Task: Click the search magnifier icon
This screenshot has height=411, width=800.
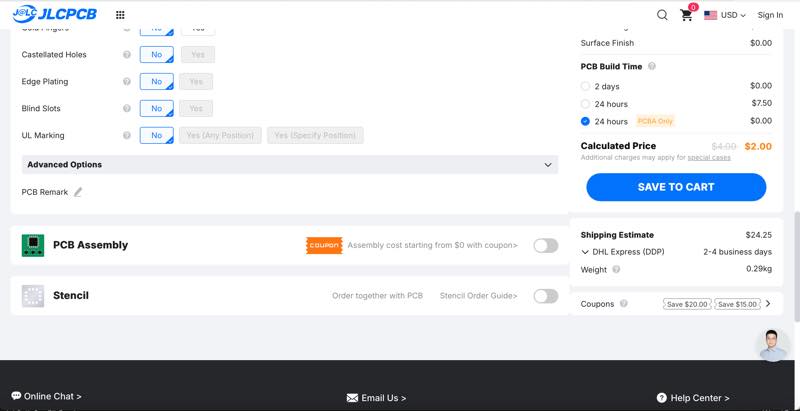Action: 662,15
